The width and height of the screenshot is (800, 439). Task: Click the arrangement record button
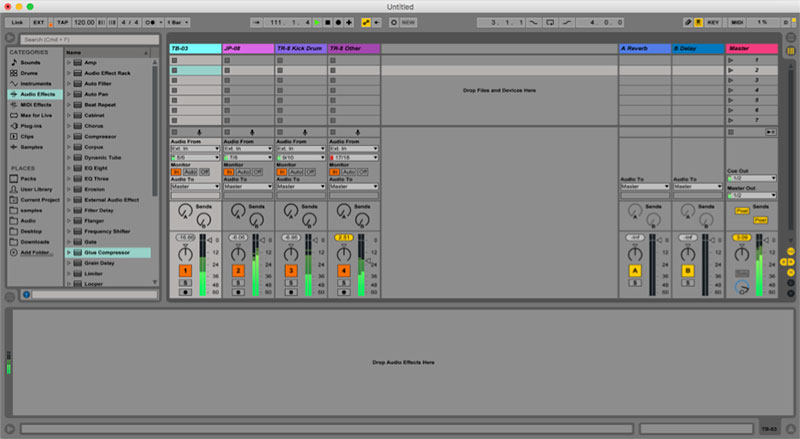tap(338, 22)
